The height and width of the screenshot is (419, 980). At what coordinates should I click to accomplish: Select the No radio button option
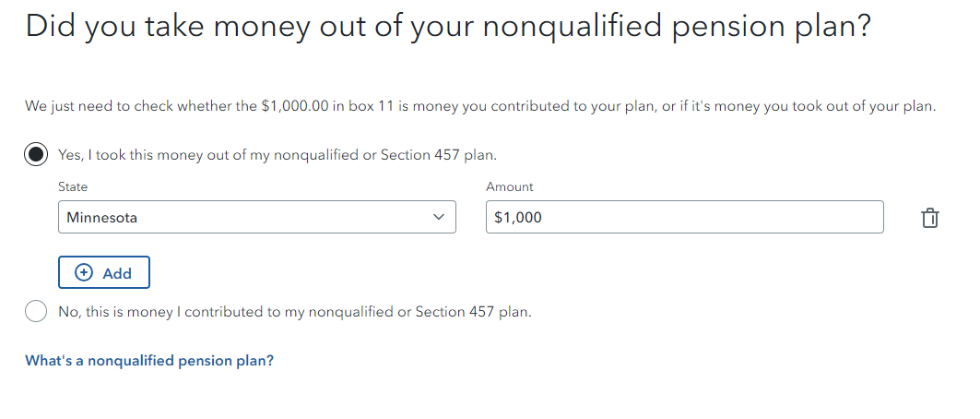coord(36,311)
